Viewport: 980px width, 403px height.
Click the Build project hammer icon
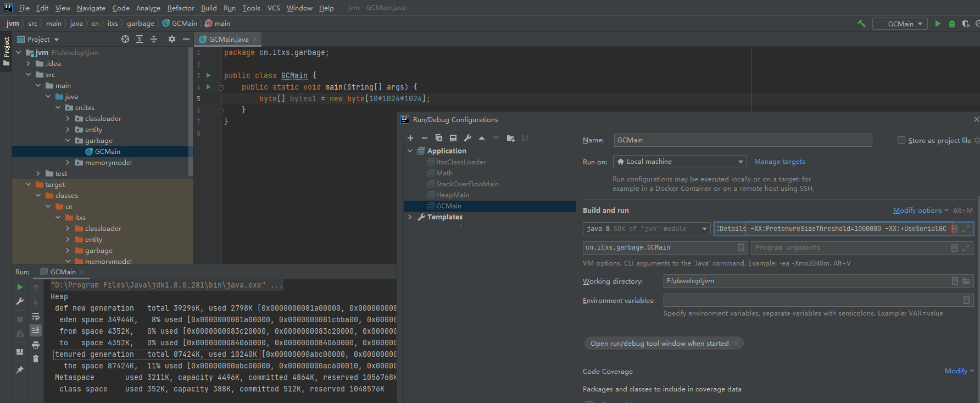[861, 24]
